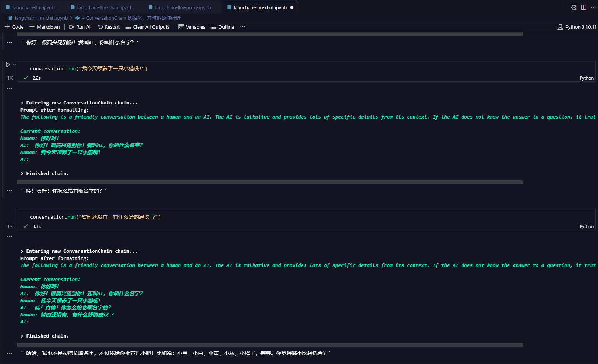Click into the 我今天领养了一只小猫哦 code cell

pos(306,68)
